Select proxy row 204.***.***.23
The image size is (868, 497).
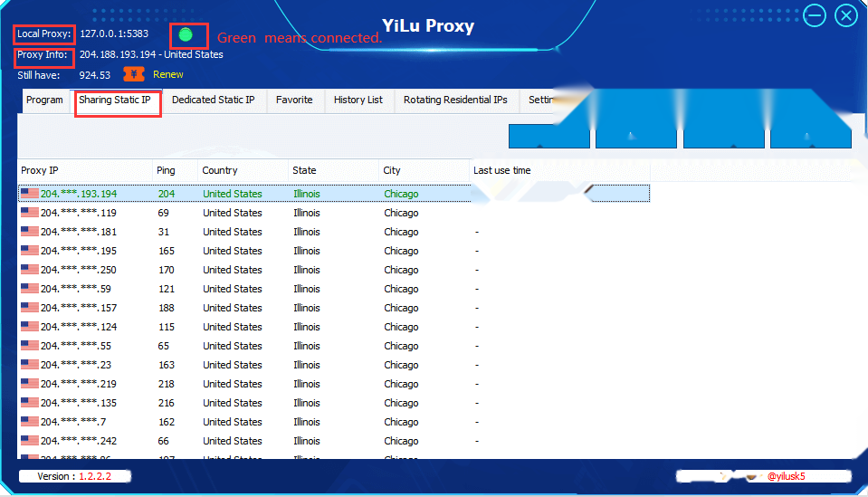pyautogui.click(x=334, y=365)
